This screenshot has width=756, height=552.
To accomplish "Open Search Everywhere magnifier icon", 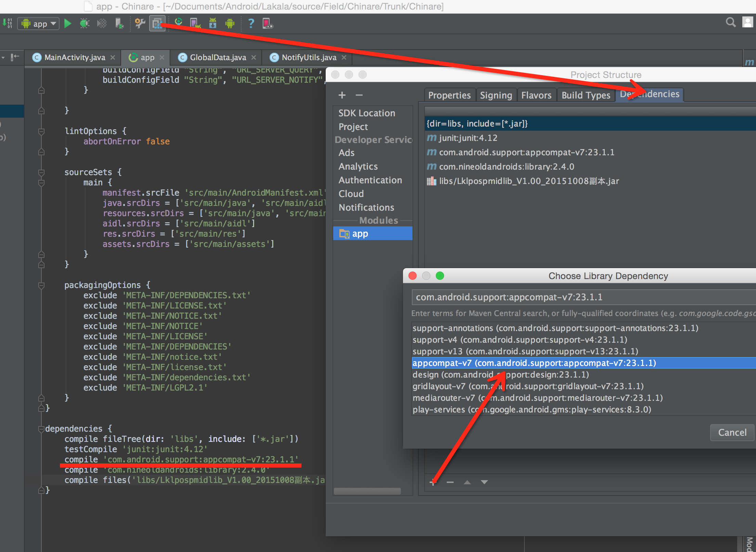I will tap(731, 23).
